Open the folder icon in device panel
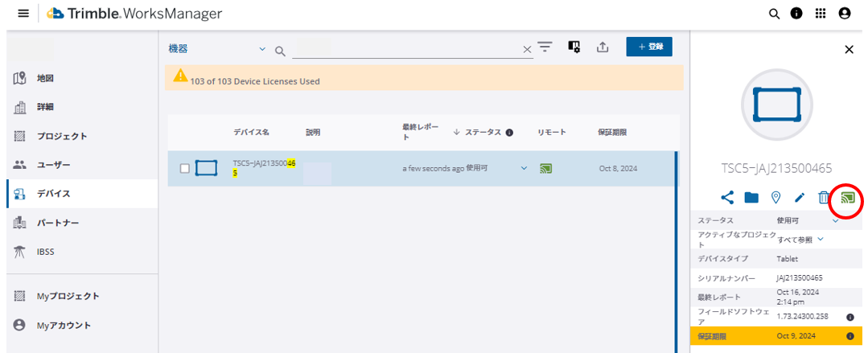 751,197
